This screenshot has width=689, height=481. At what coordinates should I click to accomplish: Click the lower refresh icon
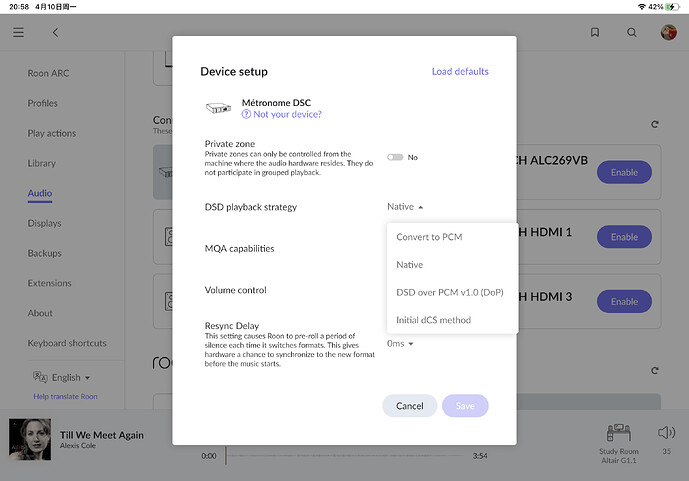[x=654, y=370]
